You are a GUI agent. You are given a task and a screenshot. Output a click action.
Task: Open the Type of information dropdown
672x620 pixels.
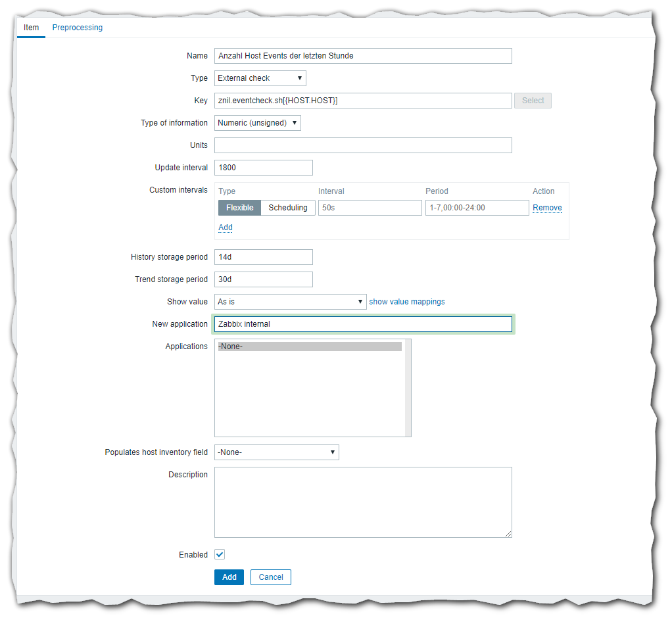[x=257, y=123]
